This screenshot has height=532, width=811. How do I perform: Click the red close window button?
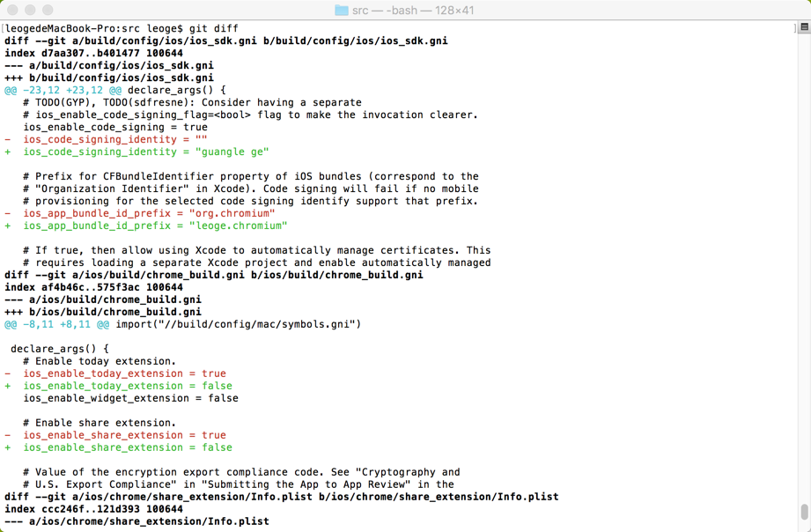[x=12, y=10]
